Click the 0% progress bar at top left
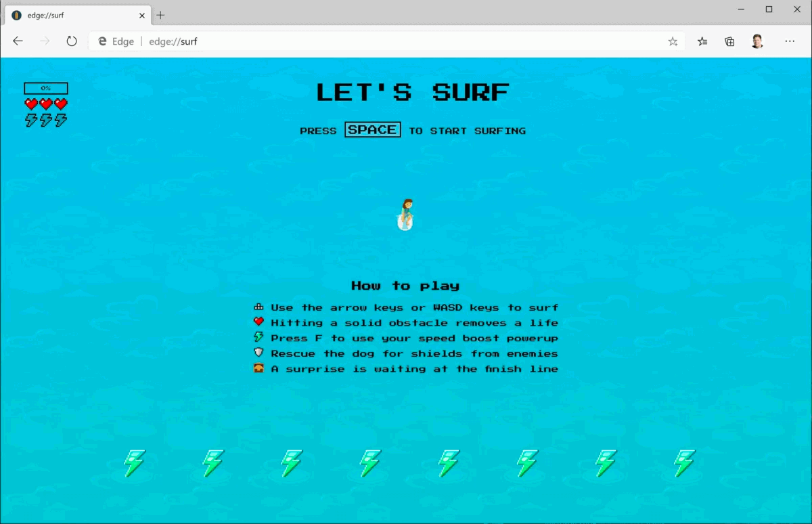 click(x=46, y=88)
